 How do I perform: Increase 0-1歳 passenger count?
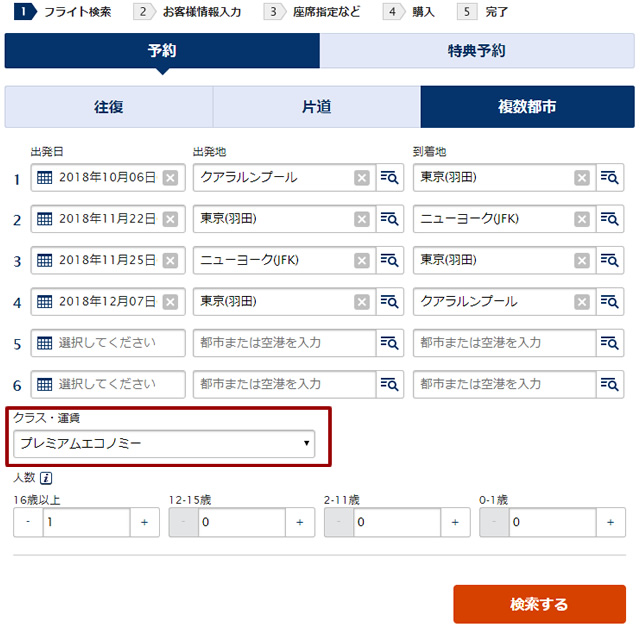point(611,522)
